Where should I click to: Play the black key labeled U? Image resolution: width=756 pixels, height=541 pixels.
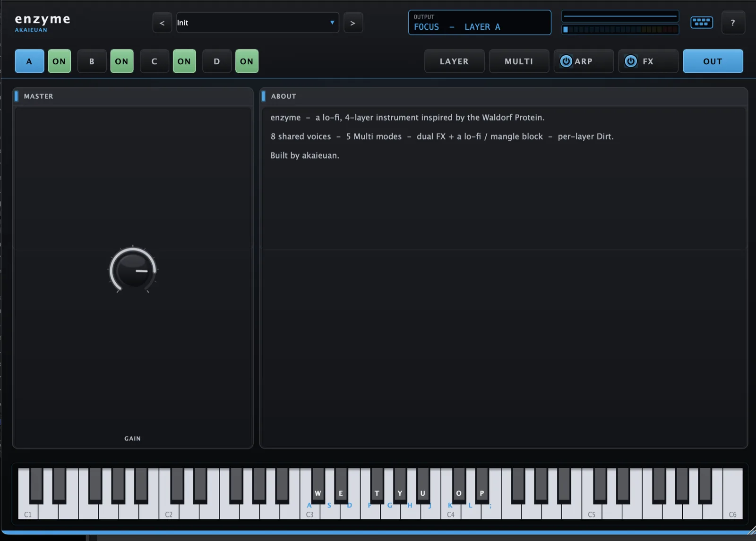[423, 486]
